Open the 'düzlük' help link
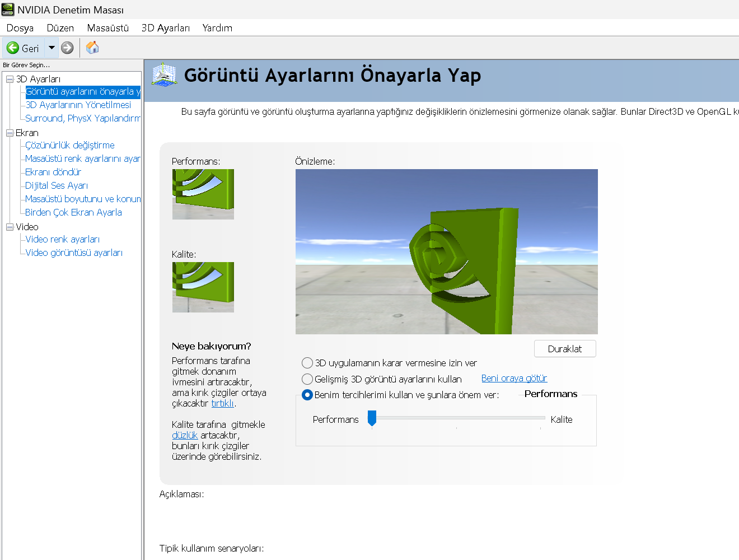 pos(185,435)
